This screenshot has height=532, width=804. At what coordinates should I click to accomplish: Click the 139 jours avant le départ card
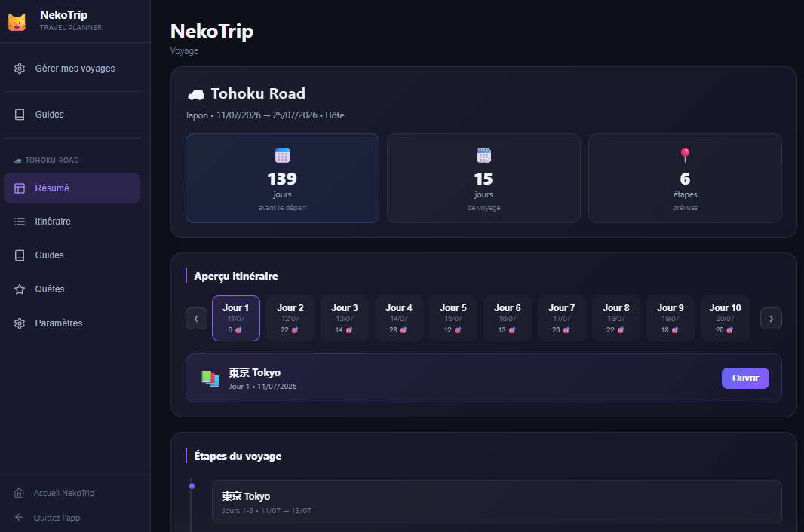[x=282, y=179]
